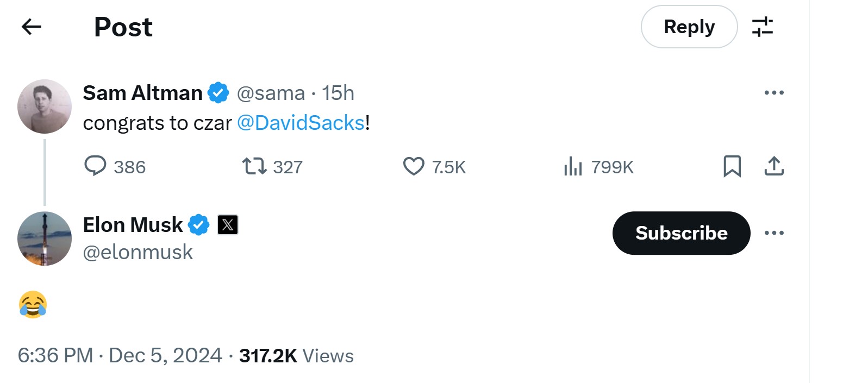Viewport: 868px width, 383px height.
Task: Click the Reply button at top
Action: [689, 27]
